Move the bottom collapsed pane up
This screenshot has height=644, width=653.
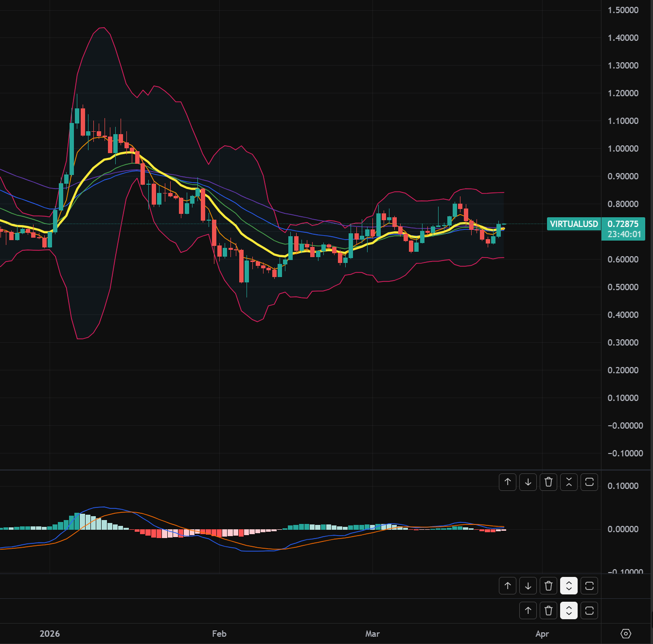[x=528, y=610]
